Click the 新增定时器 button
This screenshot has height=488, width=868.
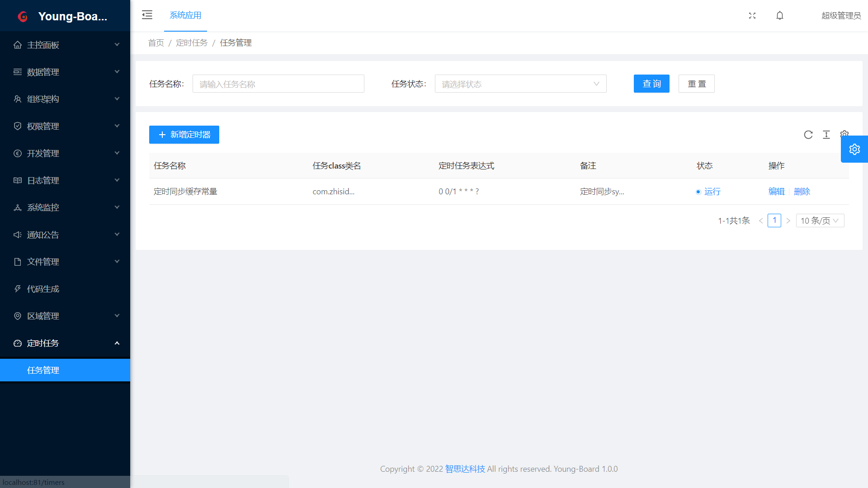tap(184, 135)
